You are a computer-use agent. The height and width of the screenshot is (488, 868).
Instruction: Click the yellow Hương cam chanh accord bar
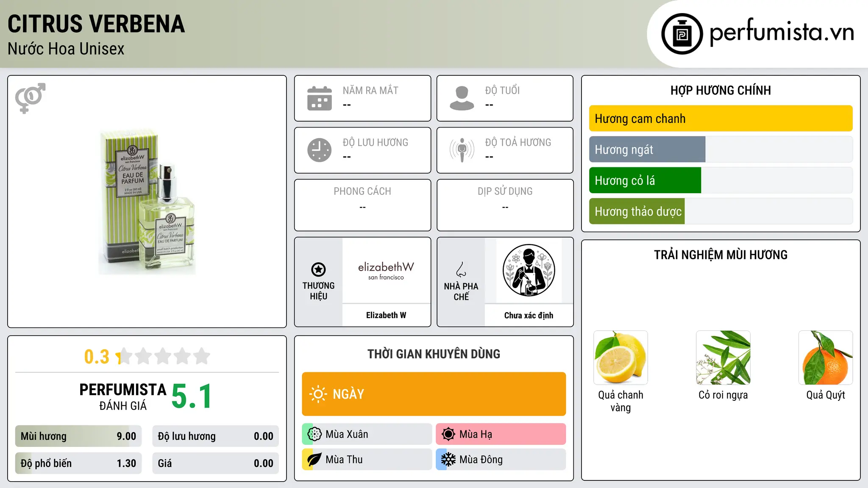721,119
